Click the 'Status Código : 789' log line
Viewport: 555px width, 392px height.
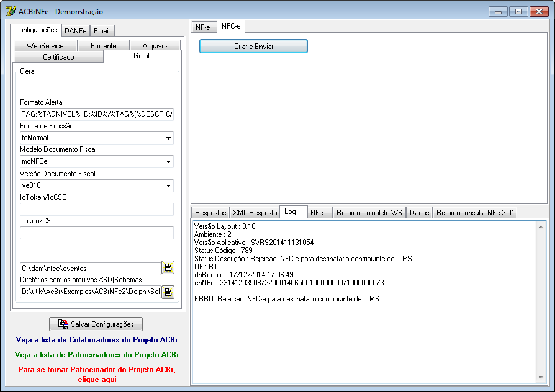[x=223, y=251]
